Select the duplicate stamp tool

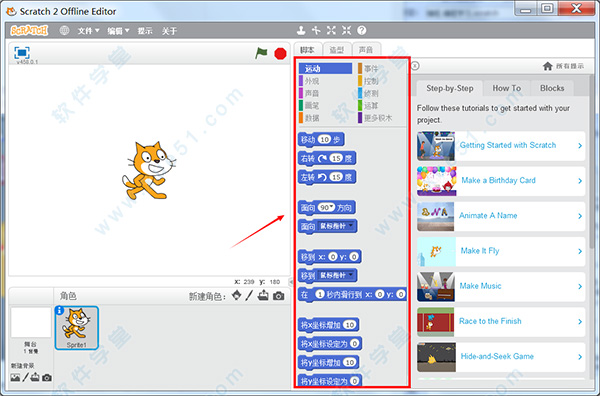[x=302, y=30]
